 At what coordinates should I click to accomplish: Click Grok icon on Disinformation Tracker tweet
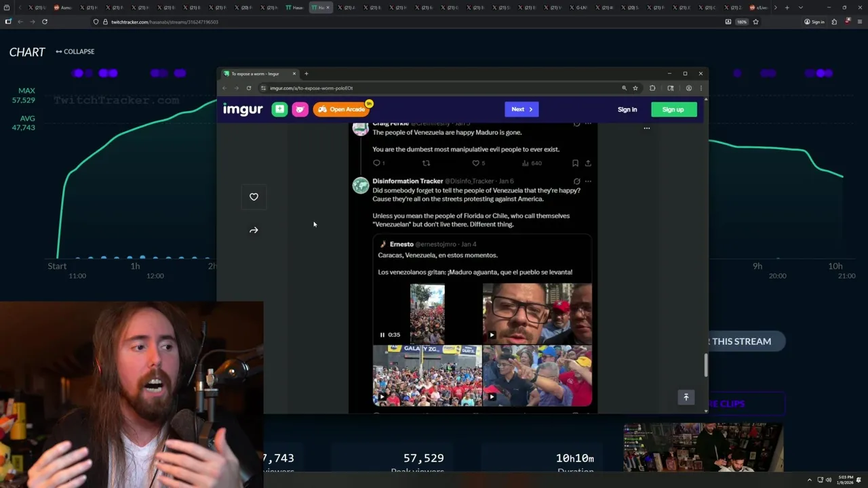tap(576, 181)
